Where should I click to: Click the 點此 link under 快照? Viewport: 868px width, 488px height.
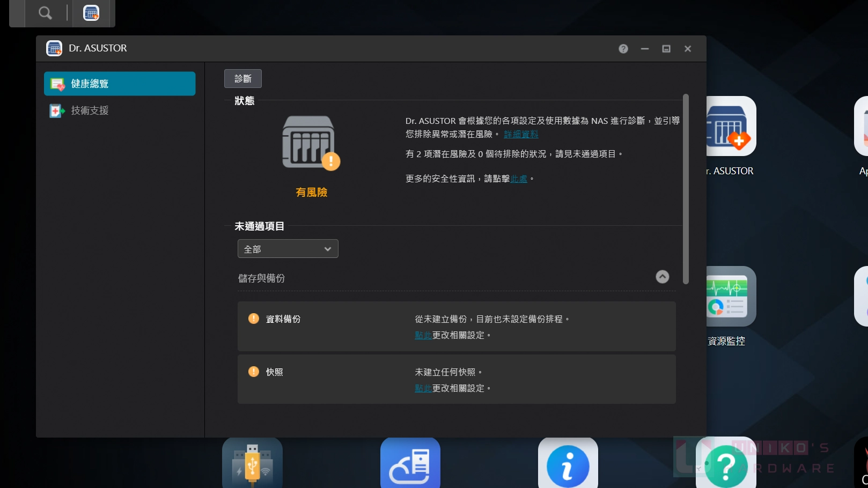(423, 388)
